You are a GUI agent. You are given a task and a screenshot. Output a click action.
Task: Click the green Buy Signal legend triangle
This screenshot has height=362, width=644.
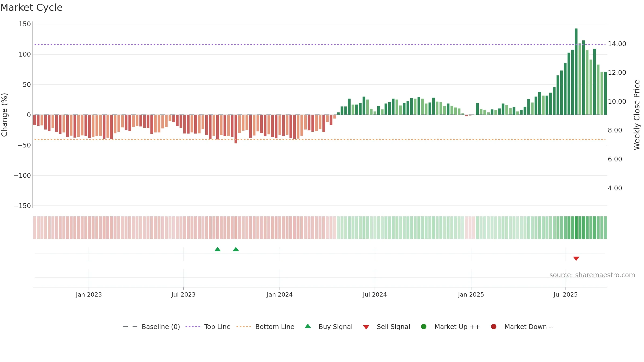(x=308, y=326)
